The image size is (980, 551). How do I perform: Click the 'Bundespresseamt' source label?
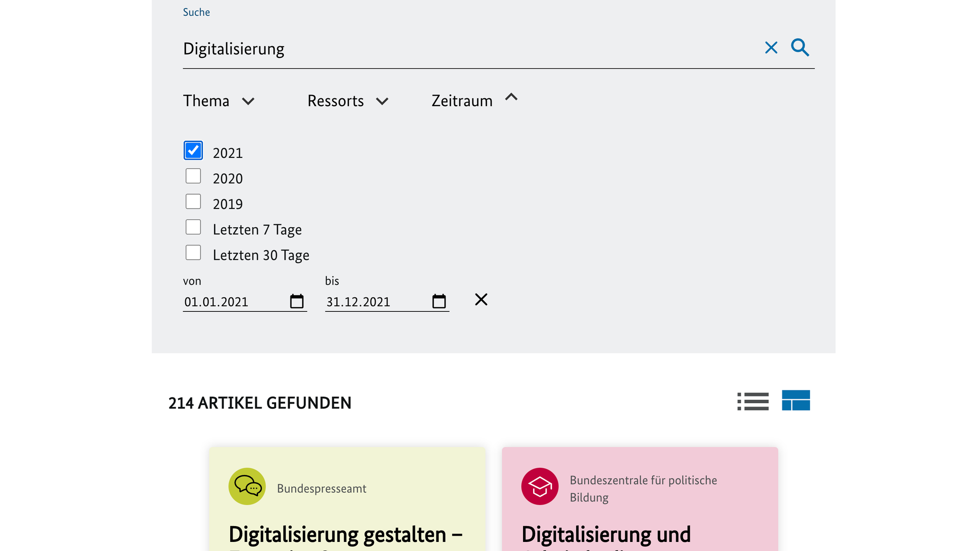coord(322,488)
